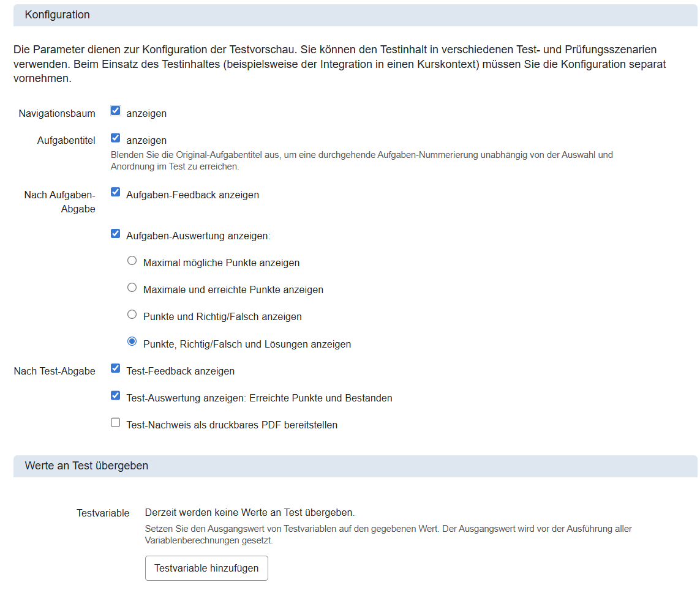Collapse the 'Konfiguration' section header
The image size is (700, 593).
coord(57,15)
